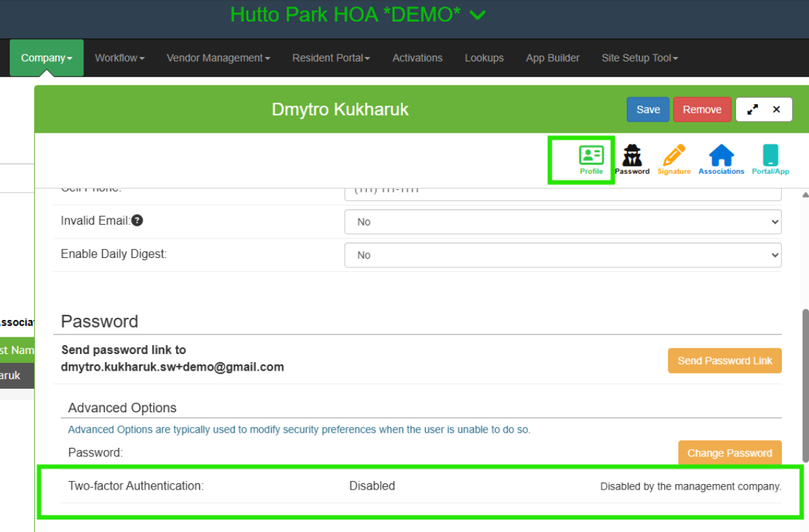Open the Enable Daily Digest dropdown
Screen dimensions: 809x532
click(562, 255)
